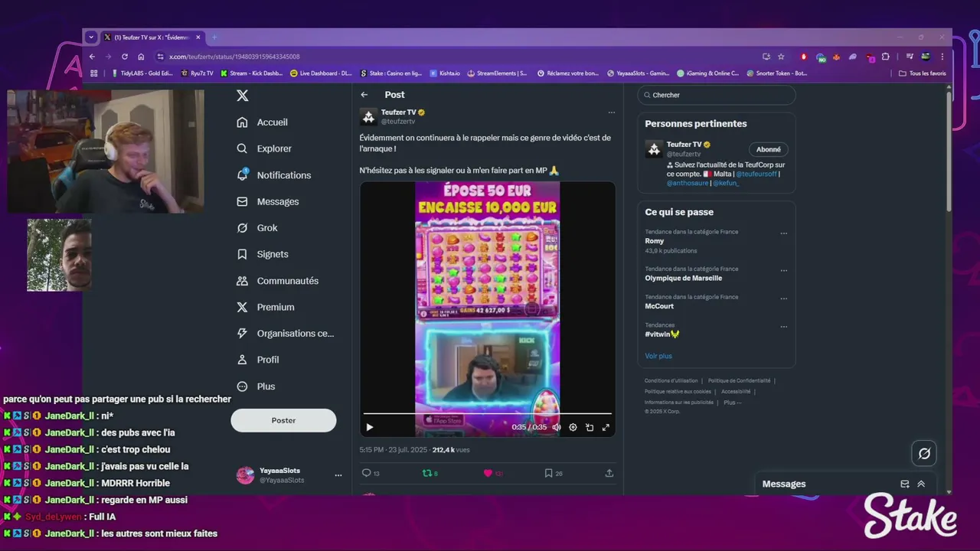
Task: Open the tab search dropdown
Action: click(91, 37)
